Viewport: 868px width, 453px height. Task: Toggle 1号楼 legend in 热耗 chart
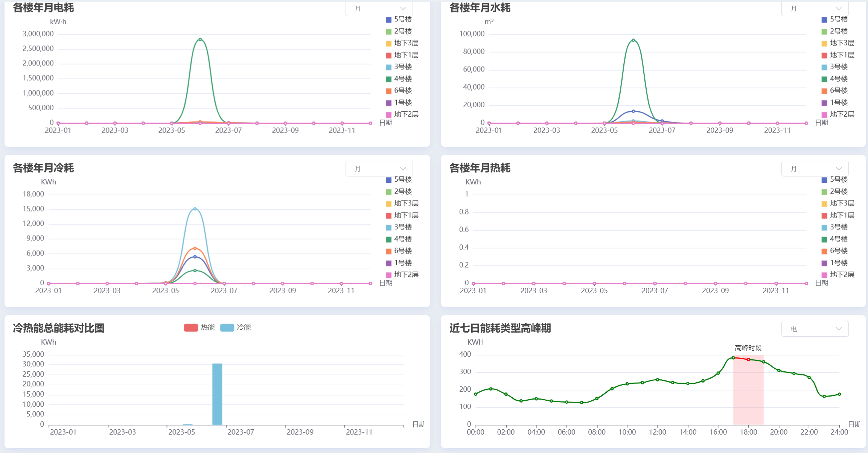[834, 263]
